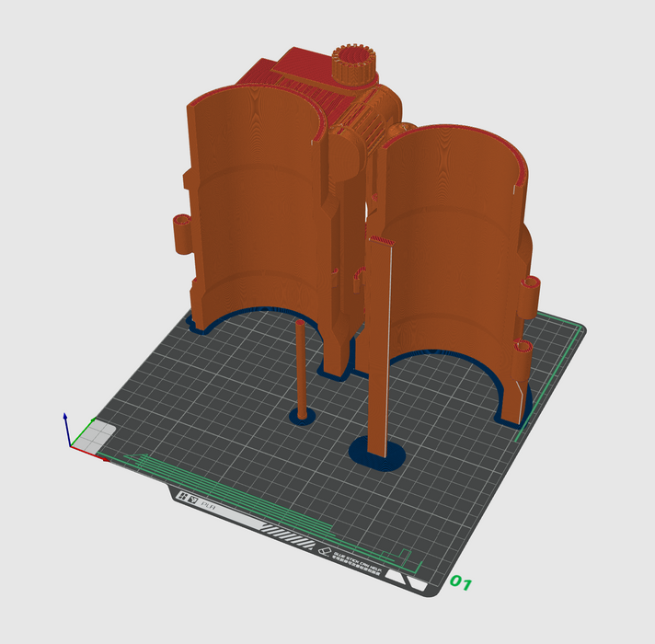Select the glue stick icon on the plate
655x644 pixels.
click(324, 551)
